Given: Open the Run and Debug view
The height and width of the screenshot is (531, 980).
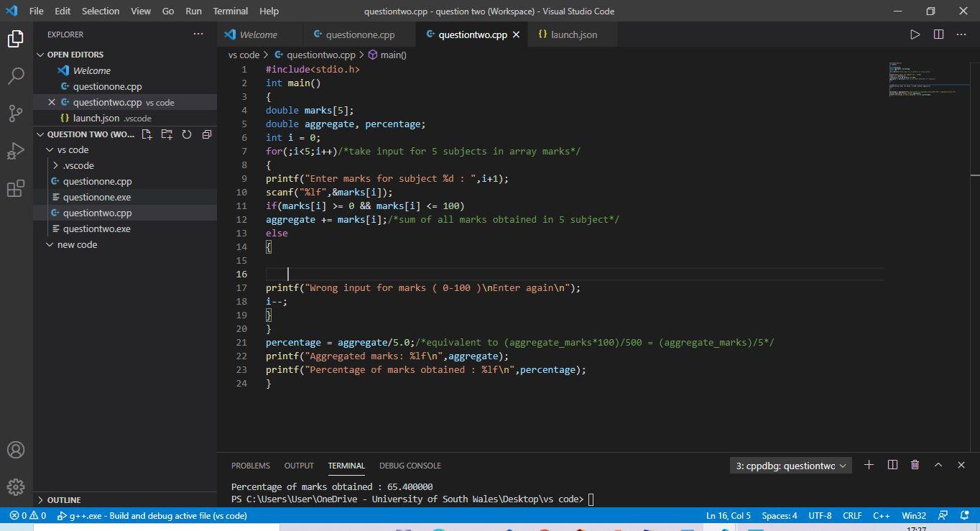Looking at the screenshot, I should (x=16, y=151).
